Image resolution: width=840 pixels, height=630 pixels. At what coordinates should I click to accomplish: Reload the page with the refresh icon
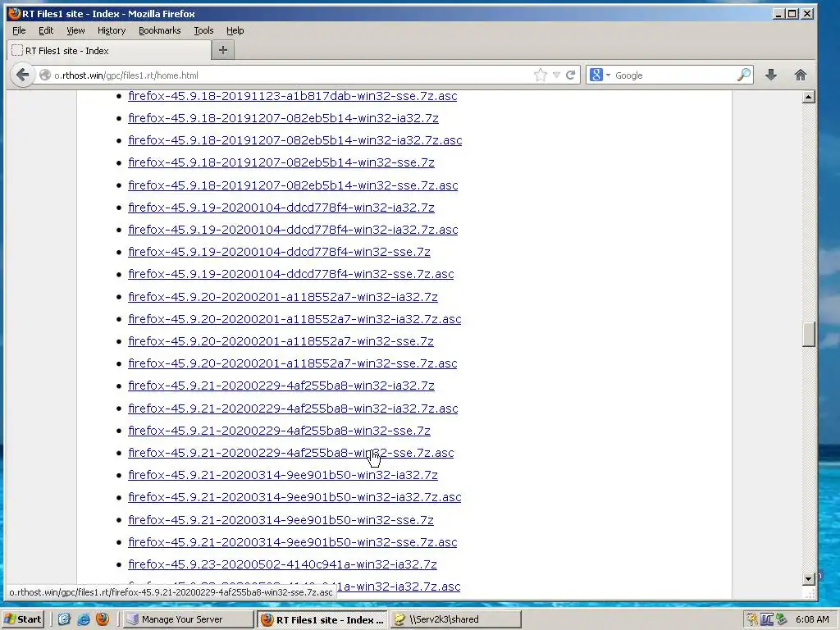pos(571,75)
